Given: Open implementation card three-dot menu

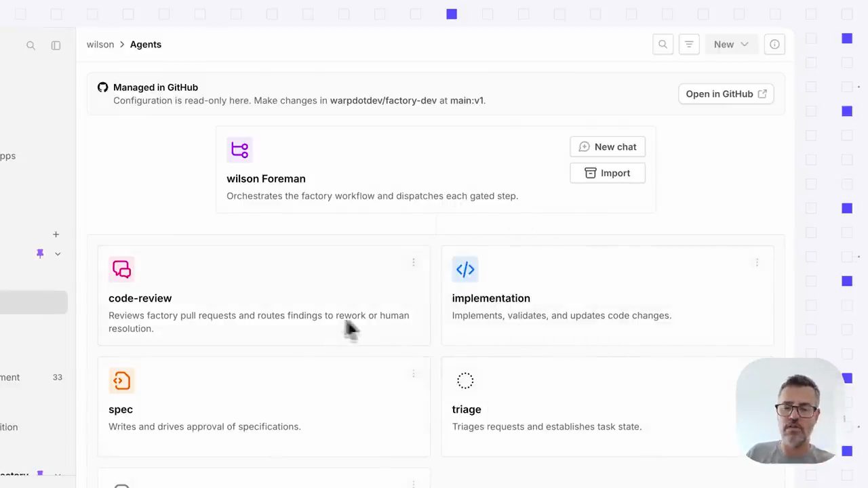Looking at the screenshot, I should pos(757,262).
